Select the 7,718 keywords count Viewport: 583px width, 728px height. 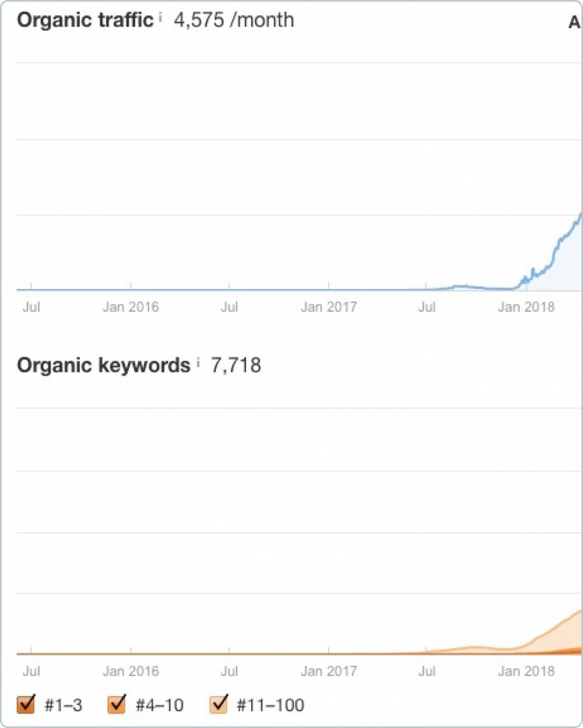[x=236, y=365]
